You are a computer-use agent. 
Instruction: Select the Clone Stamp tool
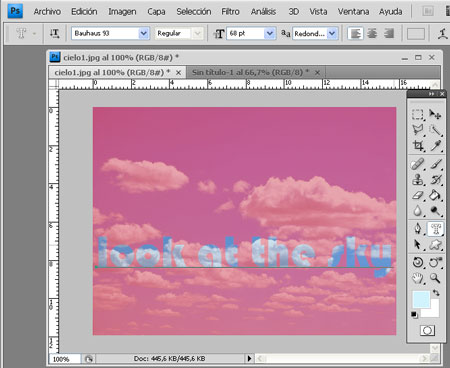417,180
